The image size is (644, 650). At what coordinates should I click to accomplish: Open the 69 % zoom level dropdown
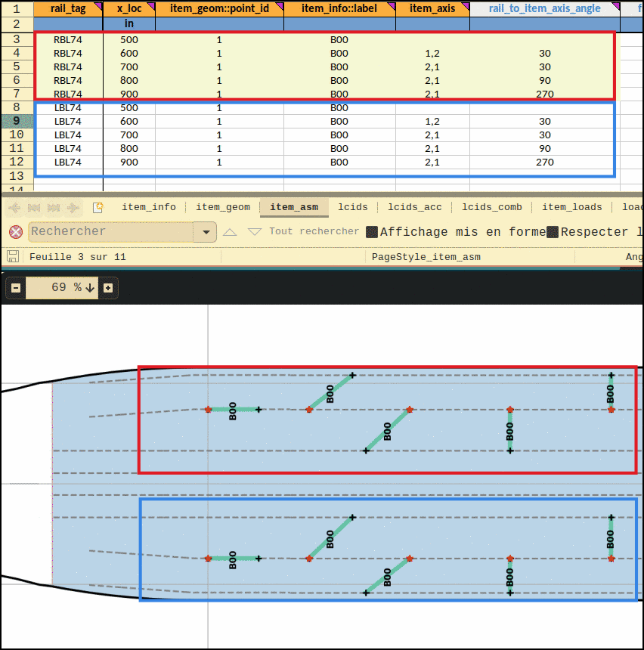[90, 288]
